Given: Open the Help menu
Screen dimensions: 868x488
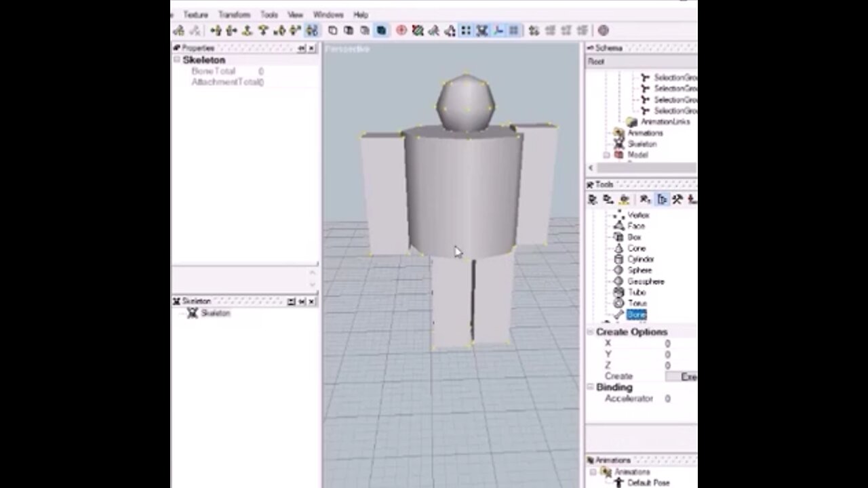Looking at the screenshot, I should (x=361, y=14).
